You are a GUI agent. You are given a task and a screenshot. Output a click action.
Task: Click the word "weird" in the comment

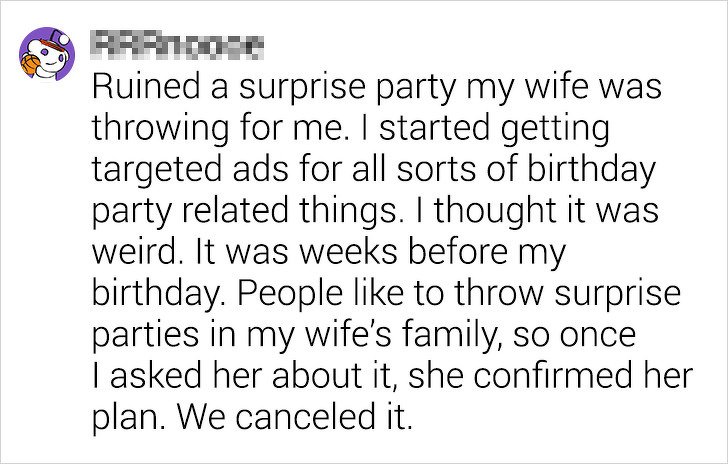134,251
